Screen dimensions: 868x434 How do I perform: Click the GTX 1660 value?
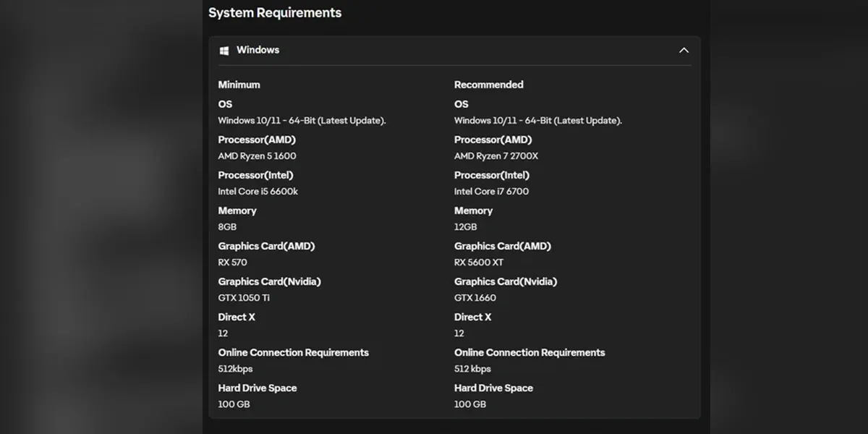click(x=475, y=297)
